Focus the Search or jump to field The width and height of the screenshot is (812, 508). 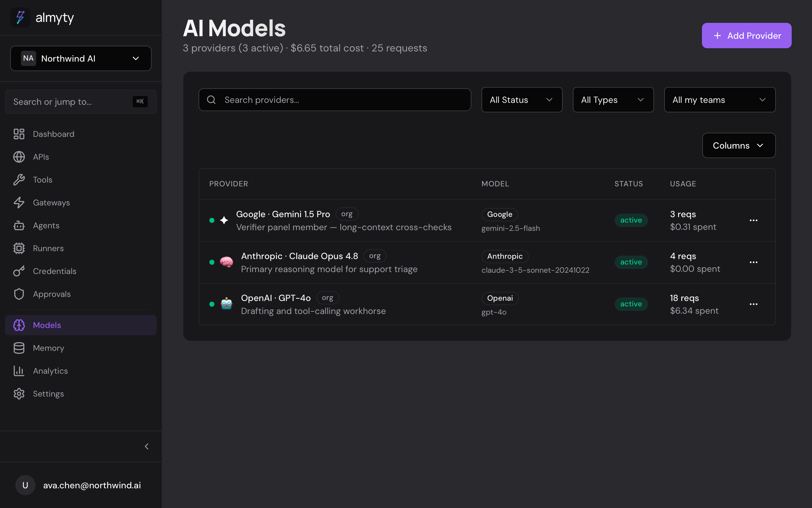point(81,102)
